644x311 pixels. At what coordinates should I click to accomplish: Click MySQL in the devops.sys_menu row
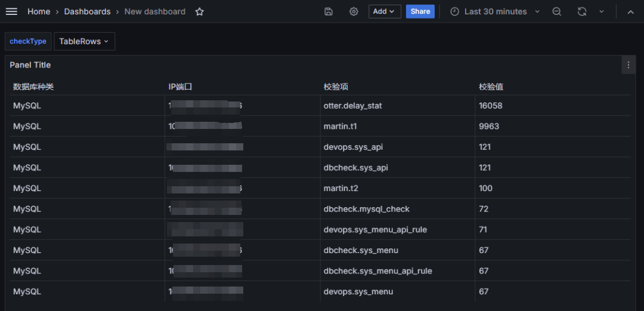click(x=27, y=292)
